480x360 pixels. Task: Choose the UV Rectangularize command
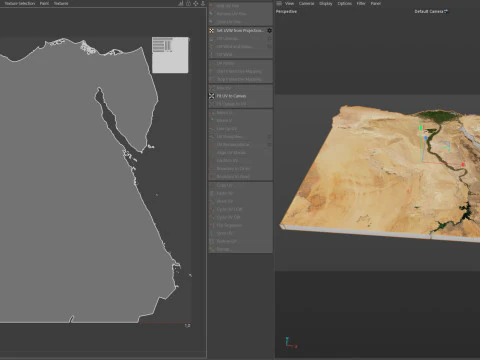click(233, 145)
